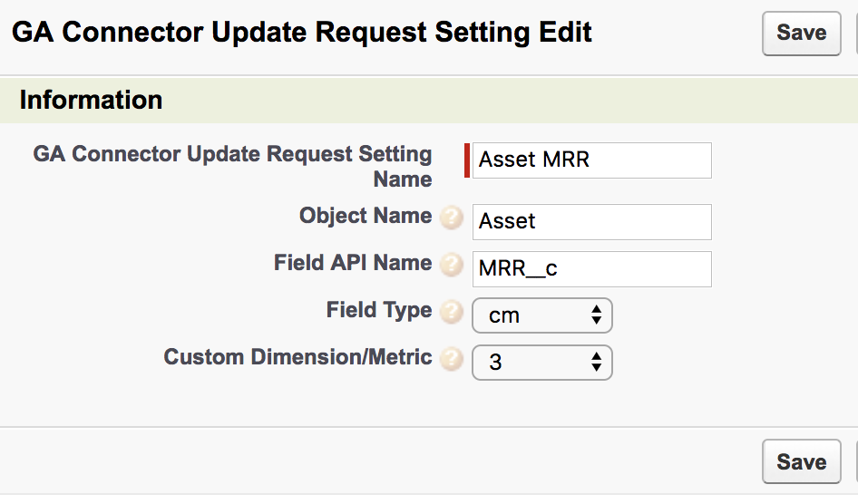858x504 pixels.
Task: Click the Field Type label text
Action: (379, 311)
